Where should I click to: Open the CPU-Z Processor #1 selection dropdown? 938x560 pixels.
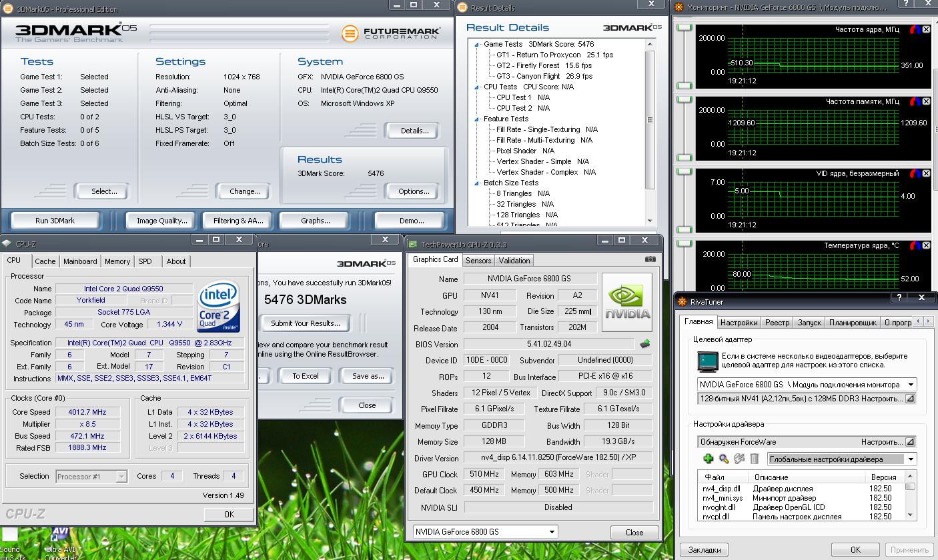[x=121, y=476]
